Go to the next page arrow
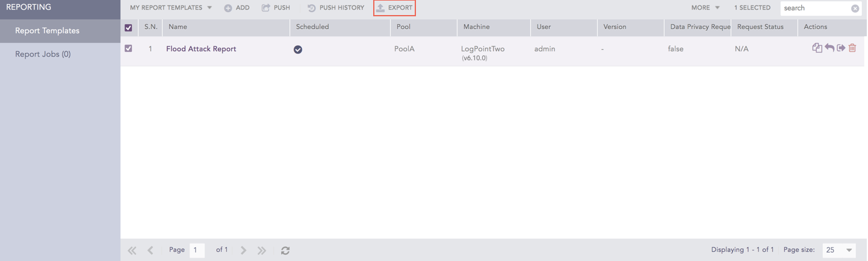 243,250
